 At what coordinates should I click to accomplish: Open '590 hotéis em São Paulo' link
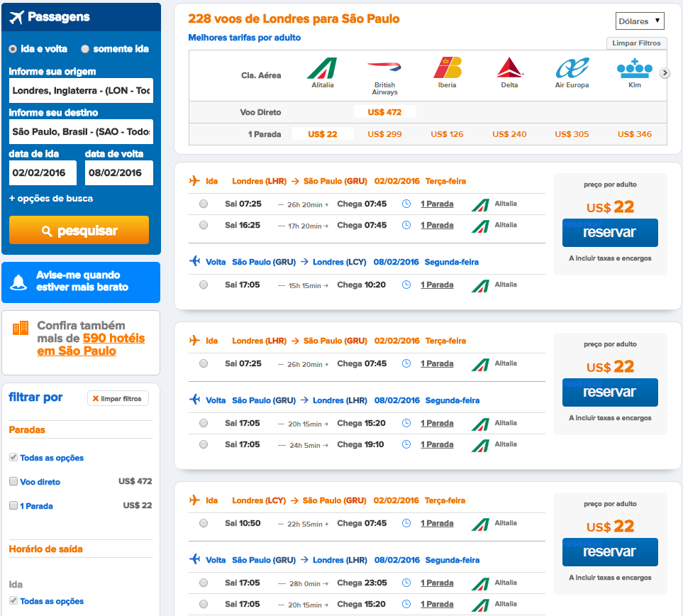pos(91,344)
